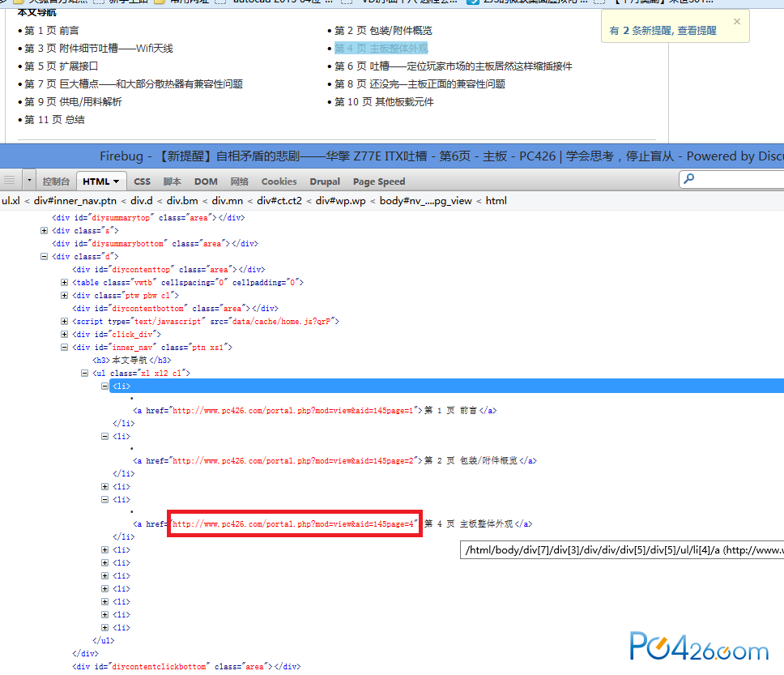Click div.d in the element path
The image size is (784, 675).
142,201
